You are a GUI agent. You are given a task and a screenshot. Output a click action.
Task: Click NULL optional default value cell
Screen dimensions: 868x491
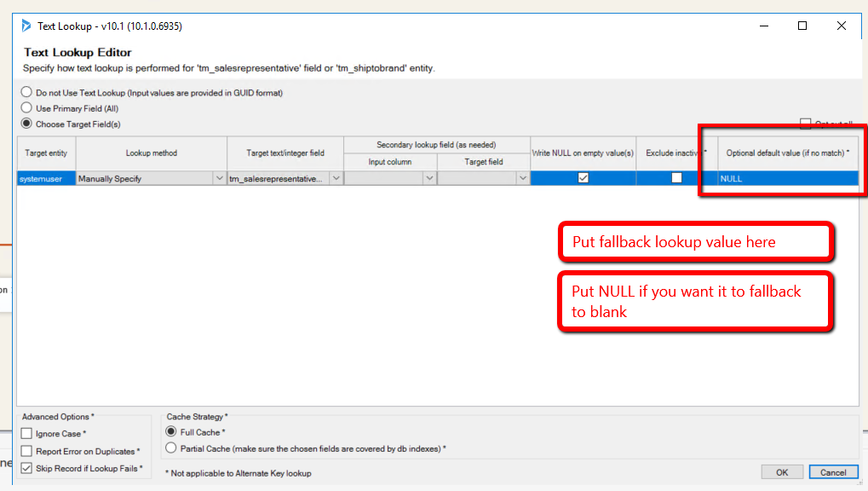(788, 178)
